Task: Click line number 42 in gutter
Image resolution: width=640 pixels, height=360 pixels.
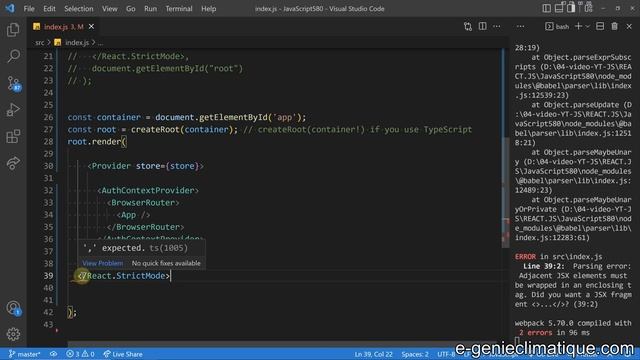Action: 48,312
